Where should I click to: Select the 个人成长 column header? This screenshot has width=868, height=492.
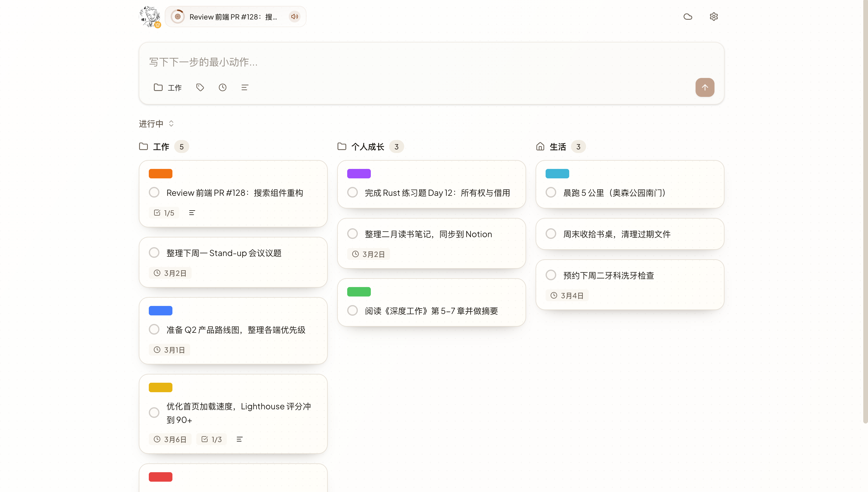click(x=368, y=146)
